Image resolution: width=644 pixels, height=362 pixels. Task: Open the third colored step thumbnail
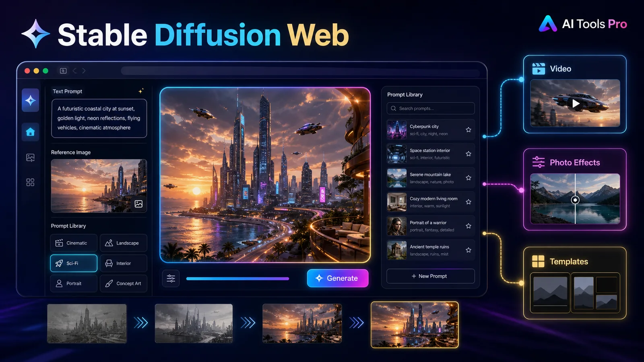[302, 323]
